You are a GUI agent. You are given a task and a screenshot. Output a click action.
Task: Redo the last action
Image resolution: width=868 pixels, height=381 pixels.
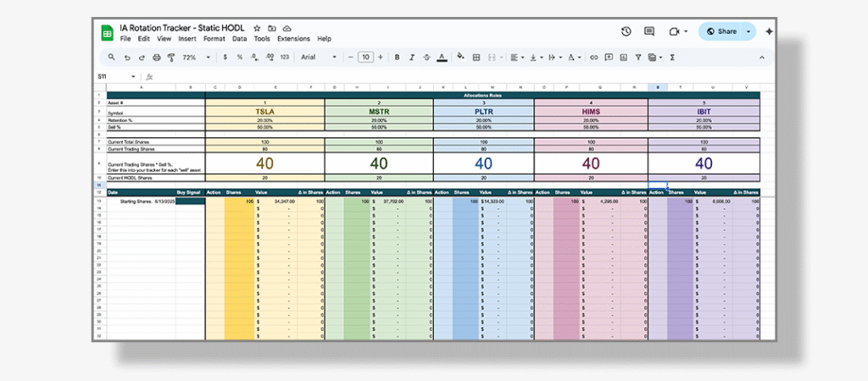coord(142,57)
